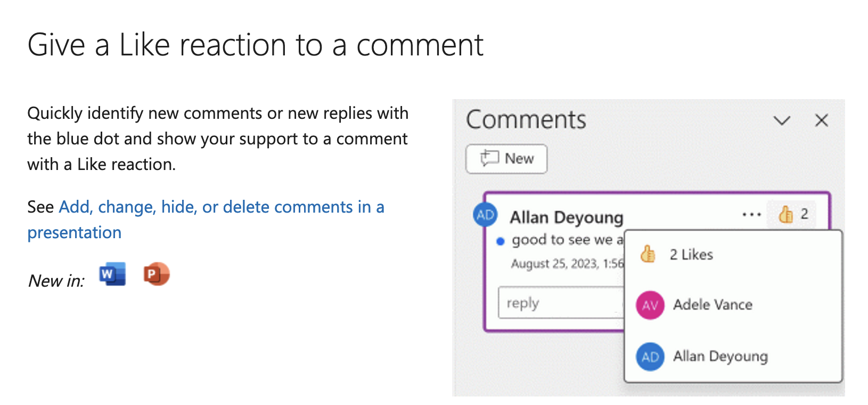Image resolution: width=868 pixels, height=405 pixels.
Task: Click the blue unread dot on the comment
Action: click(x=500, y=241)
